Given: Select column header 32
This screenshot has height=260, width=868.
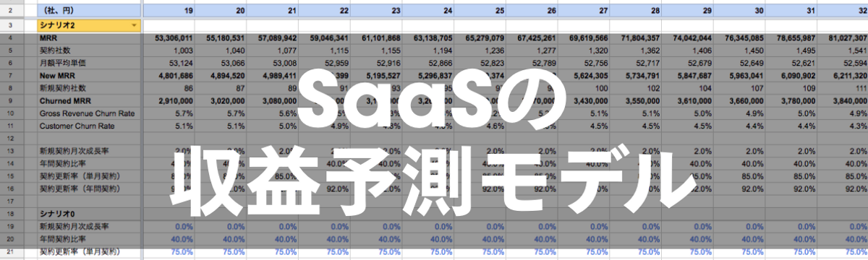Looking at the screenshot, I should click(x=842, y=11).
